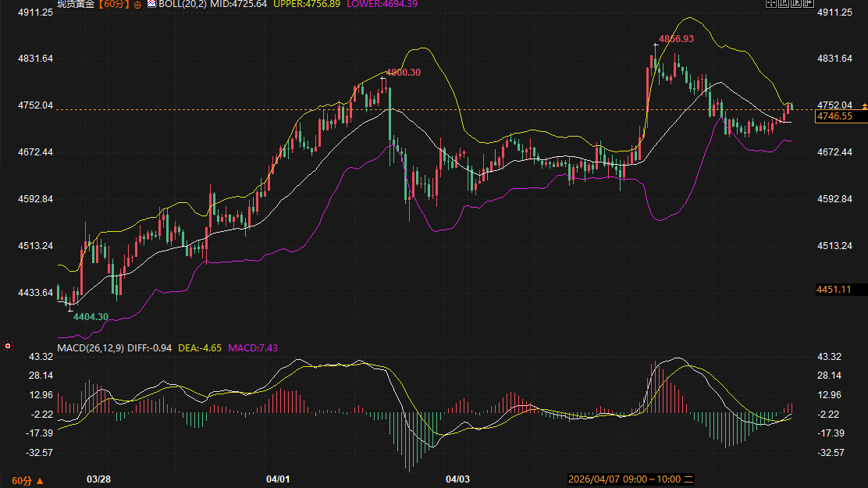Click the 现货黄金 chart title

pos(75,4)
